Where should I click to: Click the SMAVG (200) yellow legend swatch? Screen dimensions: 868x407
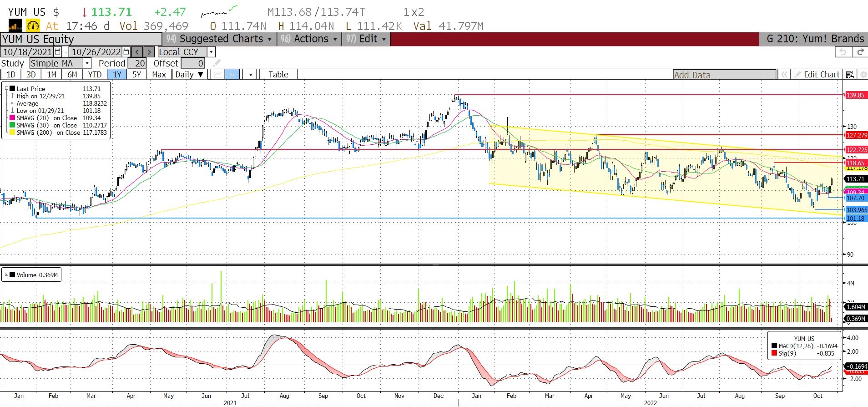(x=12, y=132)
